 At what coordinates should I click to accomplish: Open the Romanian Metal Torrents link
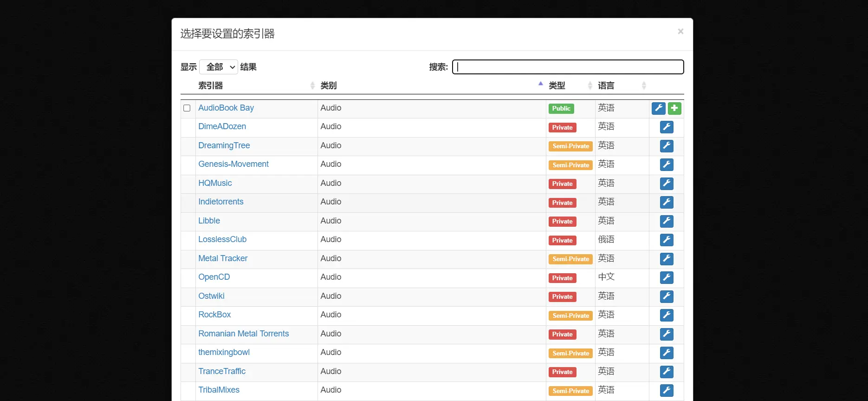click(x=243, y=334)
